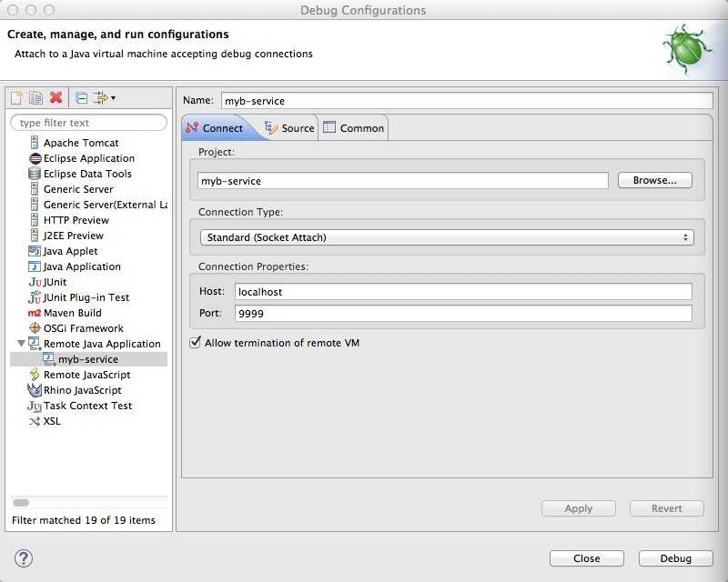Click the Revert button
This screenshot has width=728, height=582.
point(667,508)
